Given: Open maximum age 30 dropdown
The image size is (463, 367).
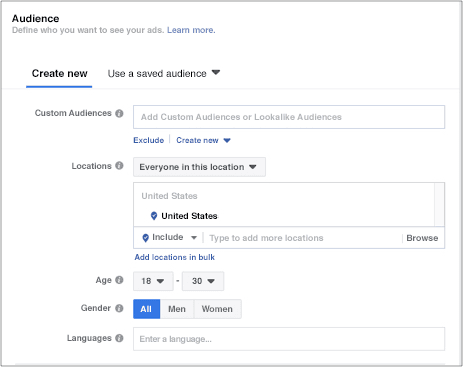Looking at the screenshot, I should pos(203,281).
